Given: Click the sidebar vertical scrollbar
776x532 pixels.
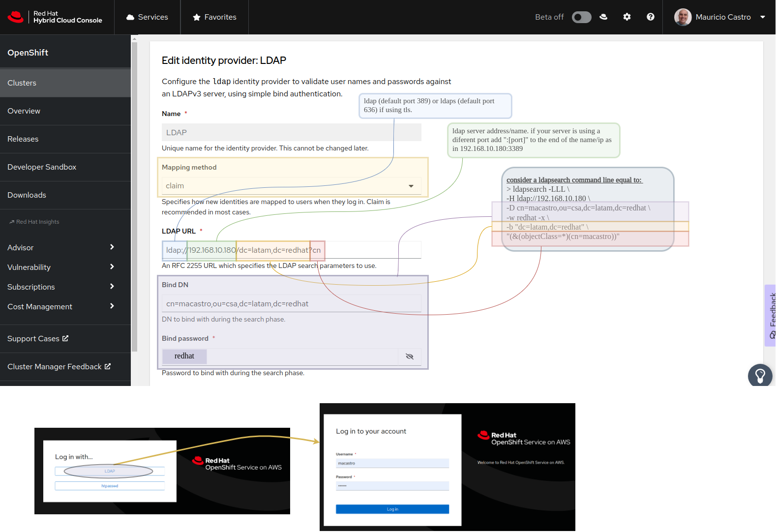Looking at the screenshot, I should pos(134,197).
